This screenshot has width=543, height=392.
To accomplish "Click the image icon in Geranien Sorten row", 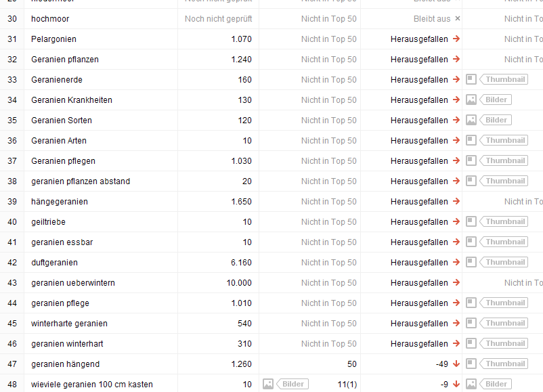I will point(471,120).
